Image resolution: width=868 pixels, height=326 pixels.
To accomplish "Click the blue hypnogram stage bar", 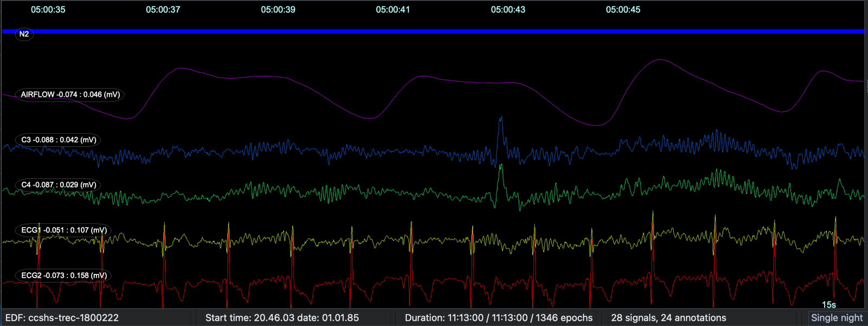I will tap(433, 32).
